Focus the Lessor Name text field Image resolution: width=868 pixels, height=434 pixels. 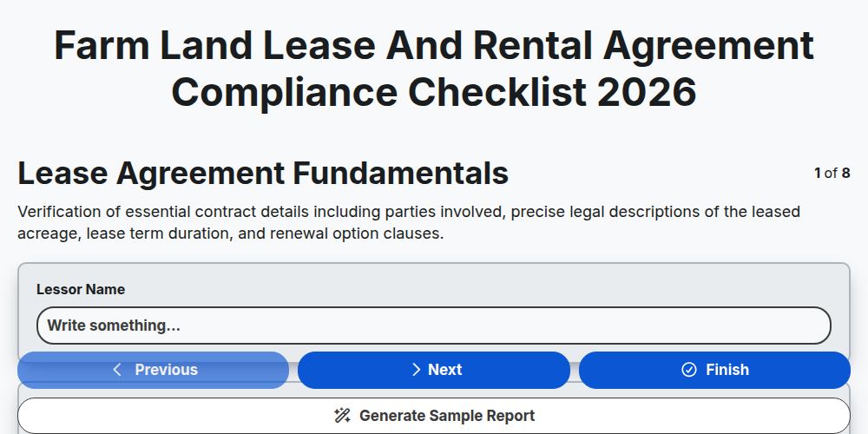click(x=434, y=325)
